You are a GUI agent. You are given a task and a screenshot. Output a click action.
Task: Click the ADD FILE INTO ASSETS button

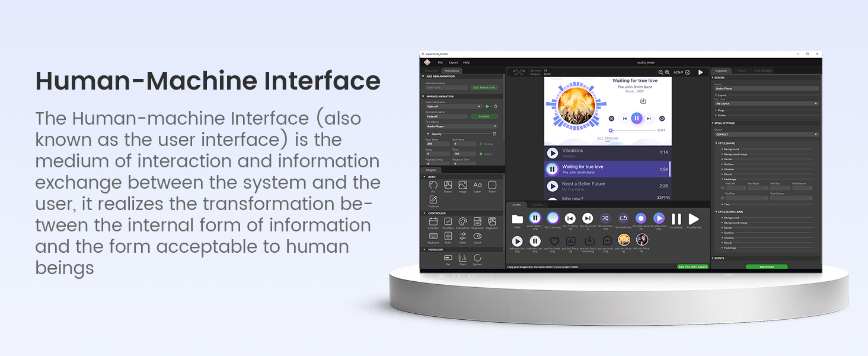pyautogui.click(x=693, y=267)
